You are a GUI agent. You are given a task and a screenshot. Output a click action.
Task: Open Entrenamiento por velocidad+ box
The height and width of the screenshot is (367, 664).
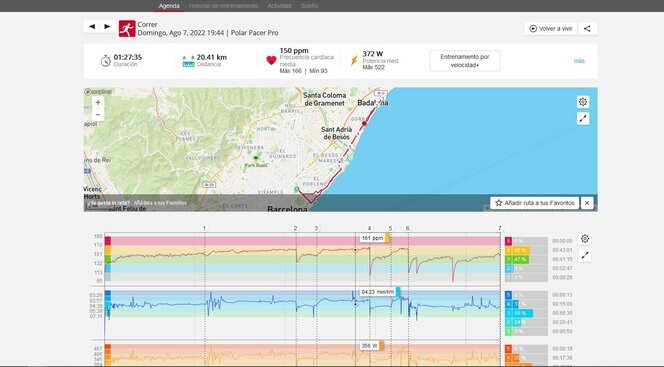point(465,61)
